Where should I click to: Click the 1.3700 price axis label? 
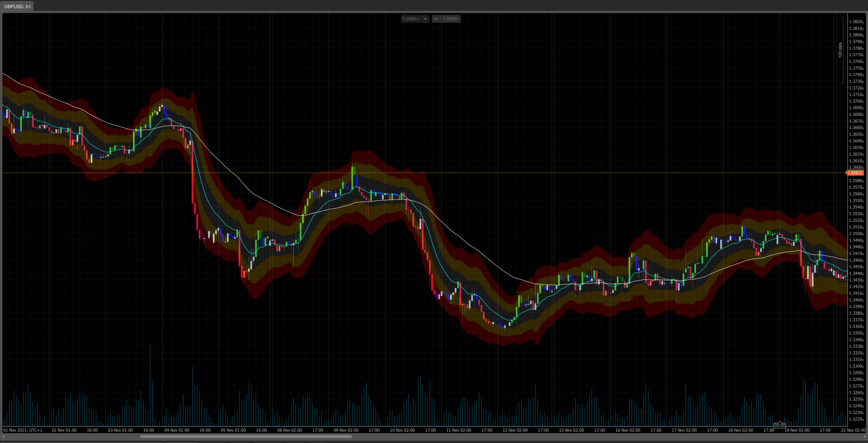(856, 101)
